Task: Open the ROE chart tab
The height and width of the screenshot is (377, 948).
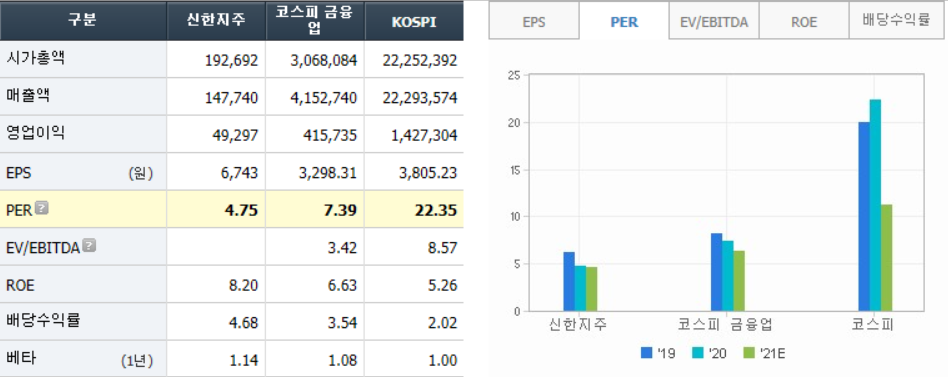Action: [804, 22]
